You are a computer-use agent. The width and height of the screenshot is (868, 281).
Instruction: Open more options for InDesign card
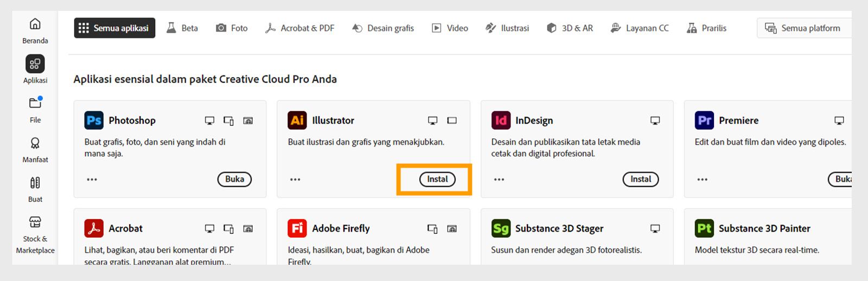click(x=499, y=180)
